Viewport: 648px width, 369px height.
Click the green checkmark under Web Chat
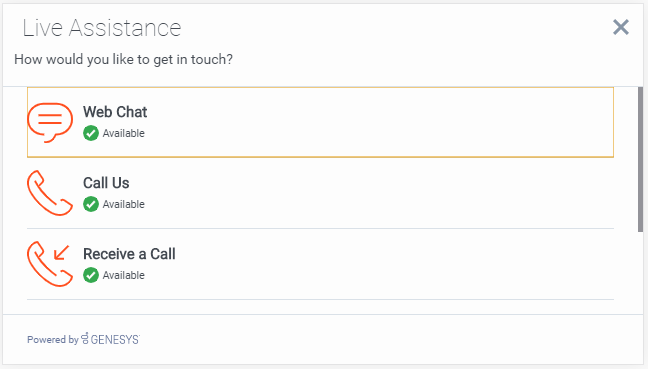click(x=91, y=133)
